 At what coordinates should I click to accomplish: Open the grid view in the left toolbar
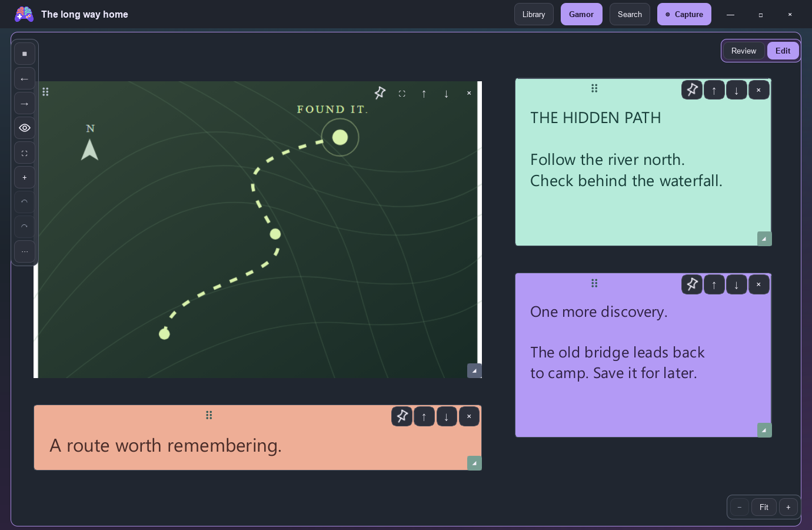point(25,54)
